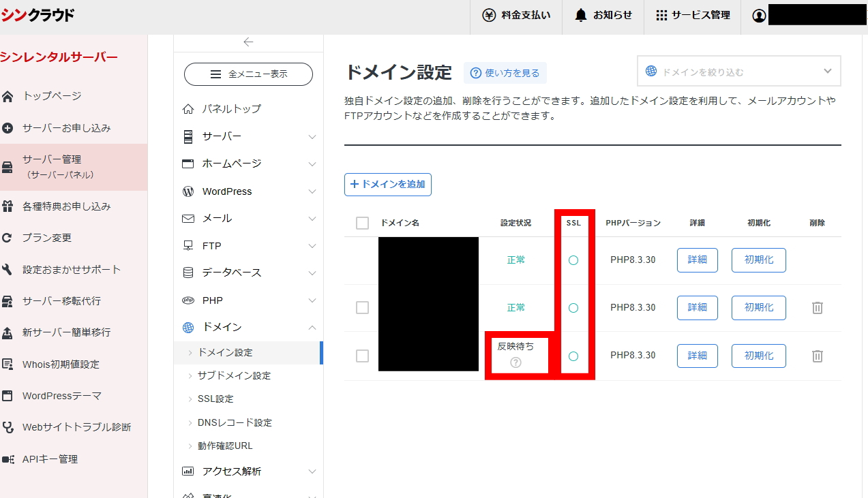Check the 反映待ち row checkbox

tap(363, 356)
